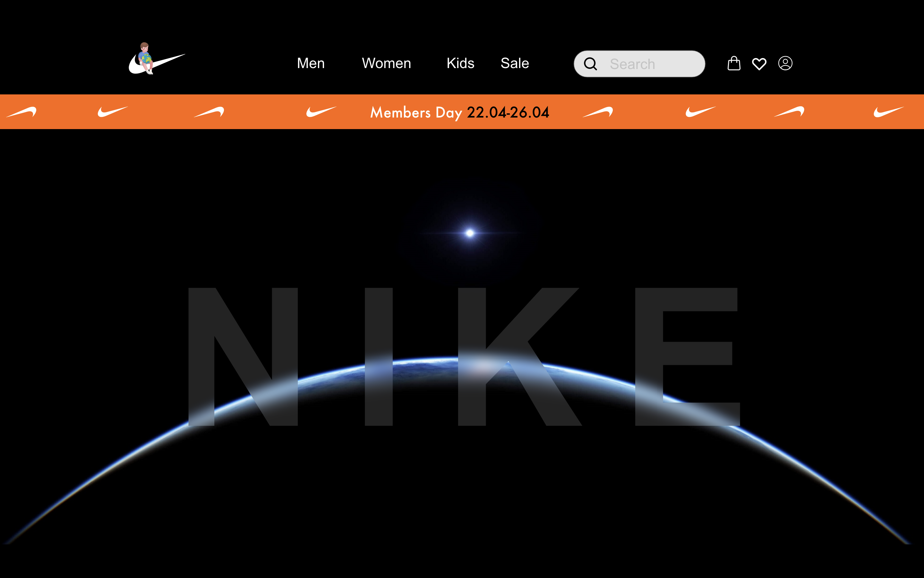Click the Members Day banner text

416,112
